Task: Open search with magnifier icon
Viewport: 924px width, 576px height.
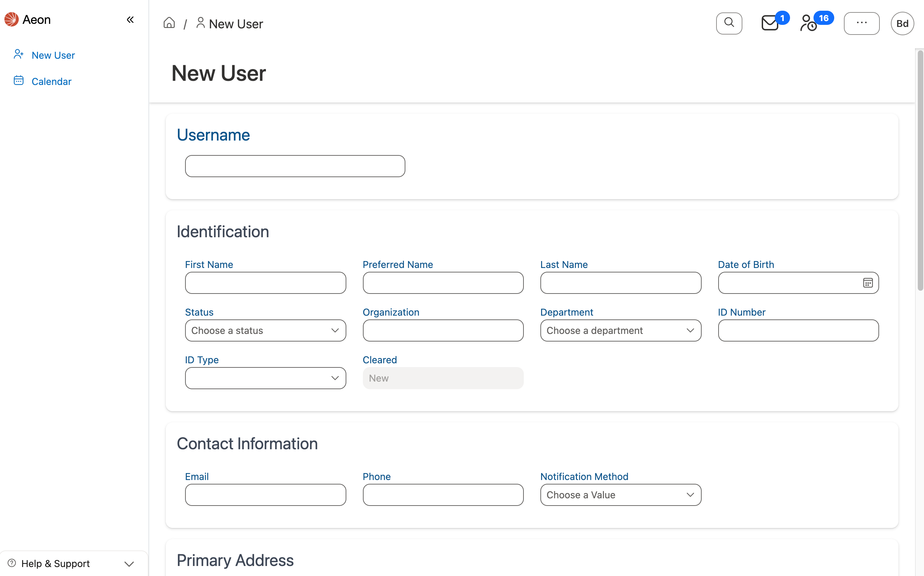Action: click(729, 23)
